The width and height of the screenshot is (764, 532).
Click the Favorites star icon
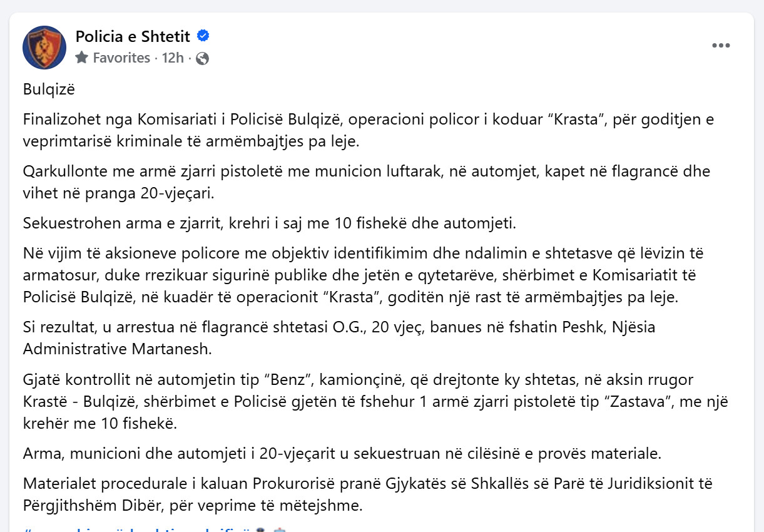click(x=81, y=58)
